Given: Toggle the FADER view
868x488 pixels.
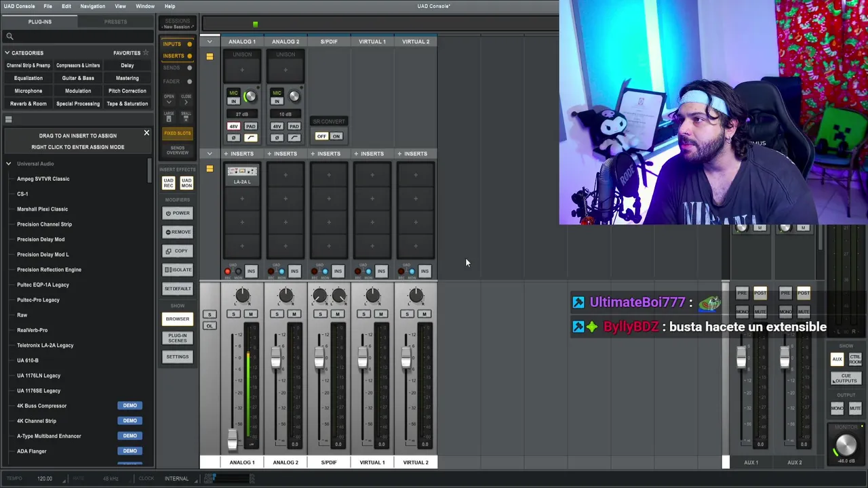Looking at the screenshot, I should (177, 81).
